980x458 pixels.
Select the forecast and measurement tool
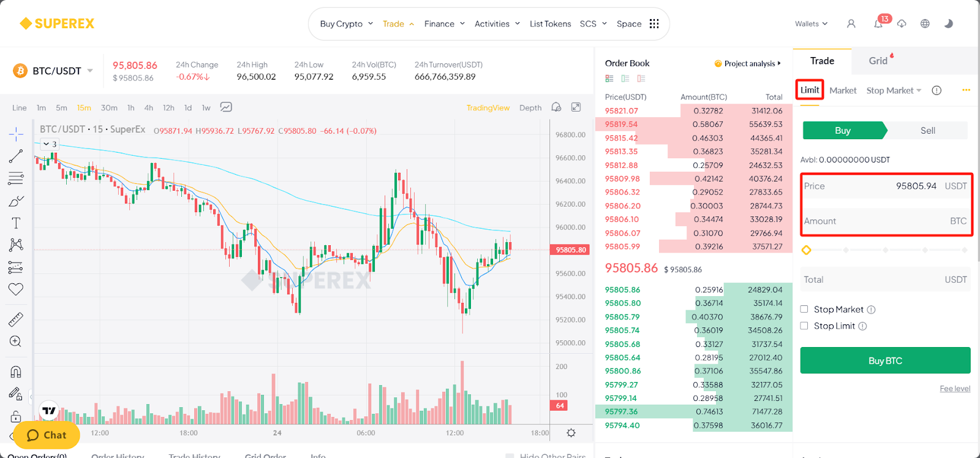point(16,267)
